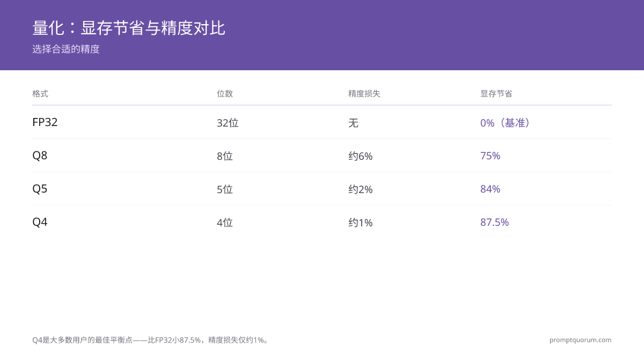Click the 8位 bit-width cell
Viewport: 644px width, 362px height.
pos(225,156)
